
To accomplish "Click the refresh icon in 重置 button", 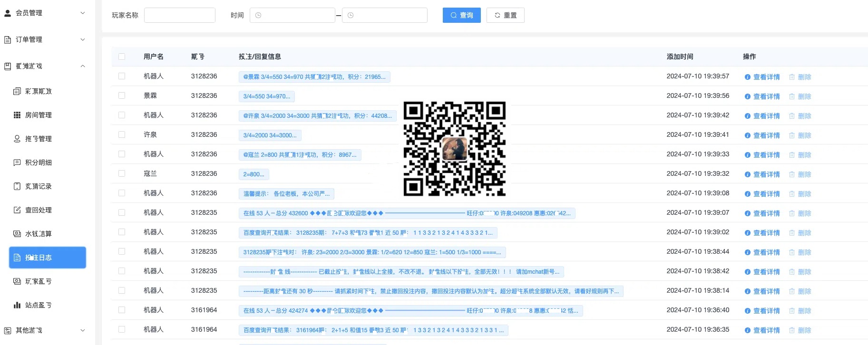I will (x=497, y=15).
